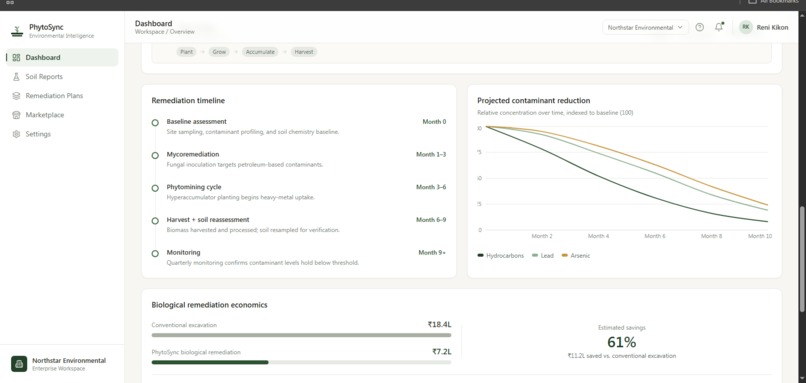This screenshot has height=383, width=806.
Task: Click the Soil Reports flask icon
Action: point(16,77)
